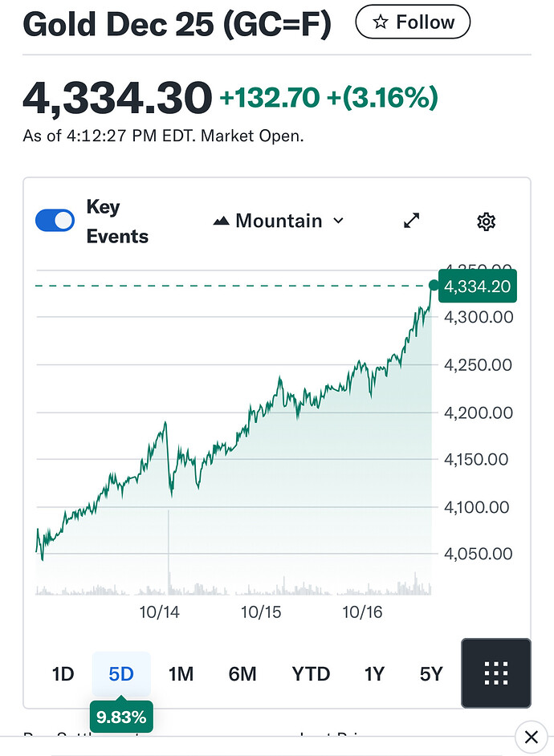Expand chart to full screen
The width and height of the screenshot is (554, 756).
click(412, 221)
